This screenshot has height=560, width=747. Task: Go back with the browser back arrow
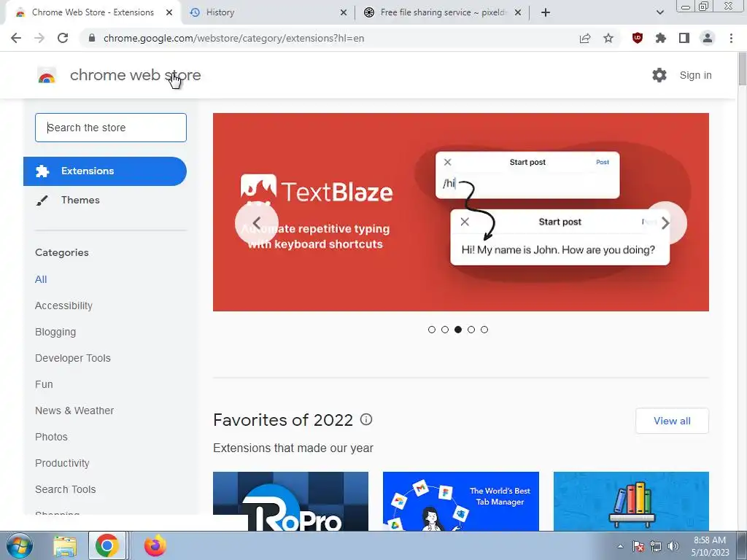16,38
